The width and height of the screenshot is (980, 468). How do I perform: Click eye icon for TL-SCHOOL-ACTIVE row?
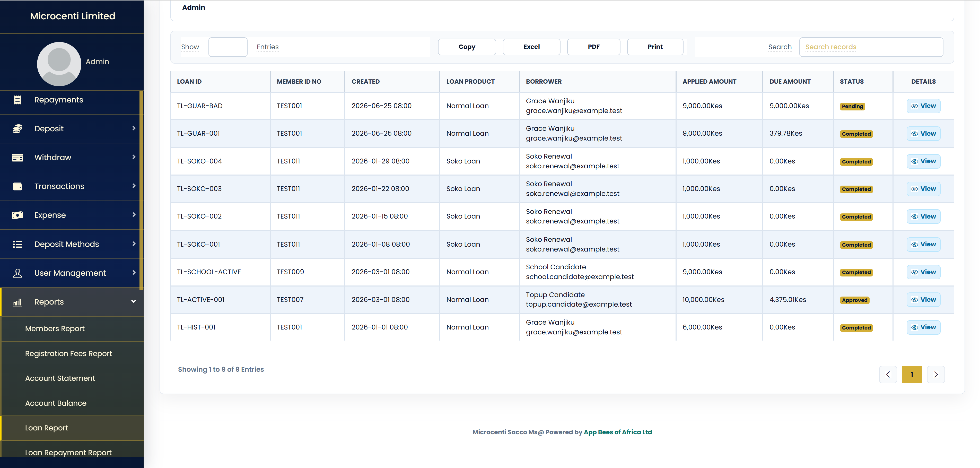915,272
